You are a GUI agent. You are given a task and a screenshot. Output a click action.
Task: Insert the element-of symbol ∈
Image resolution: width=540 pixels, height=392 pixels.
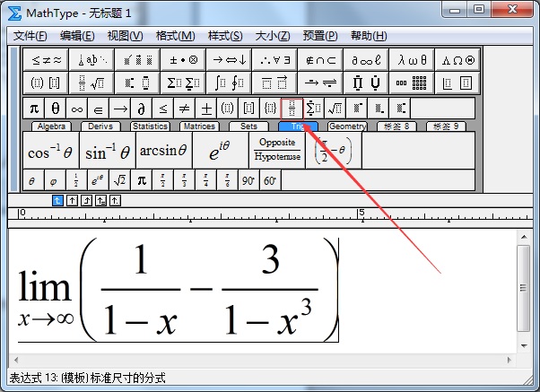point(98,109)
